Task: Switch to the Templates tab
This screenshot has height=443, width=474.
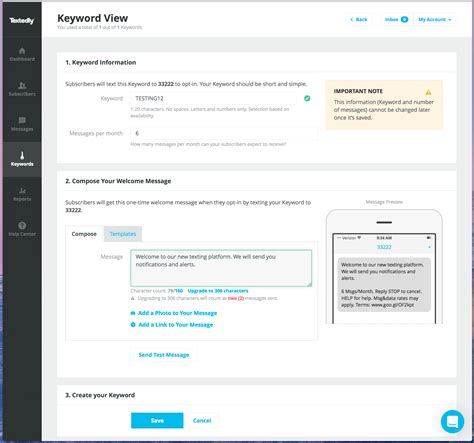Action: [123, 234]
